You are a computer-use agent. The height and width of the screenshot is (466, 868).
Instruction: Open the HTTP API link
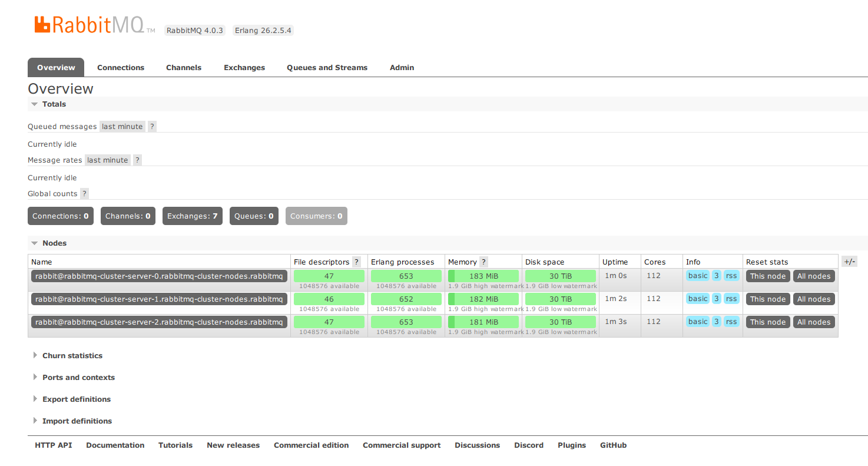[54, 445]
